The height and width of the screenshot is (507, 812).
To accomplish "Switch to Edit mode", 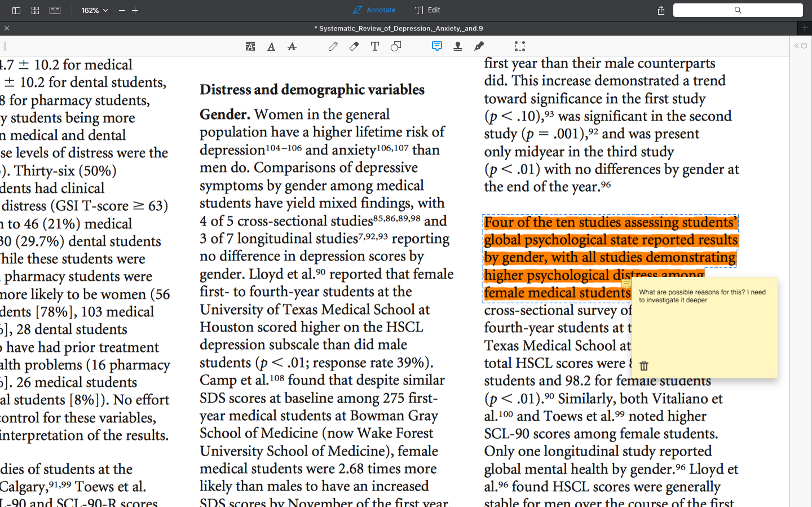I will [427, 10].
